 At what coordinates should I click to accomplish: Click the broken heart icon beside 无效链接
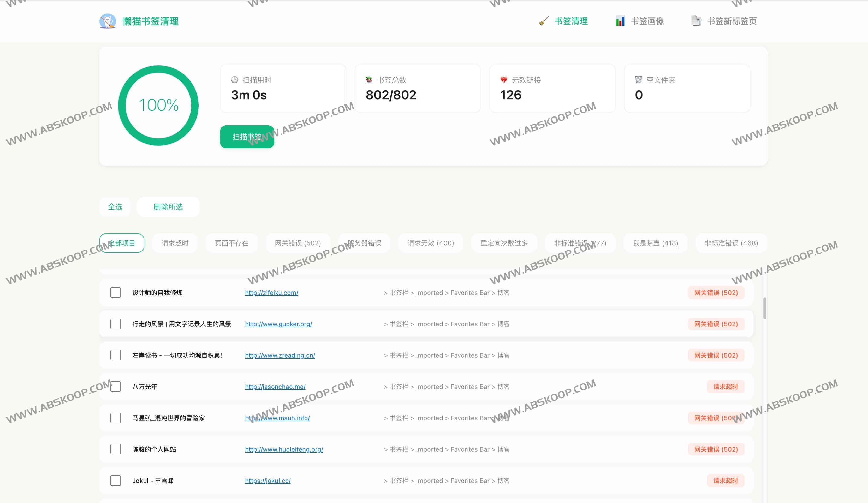click(504, 80)
